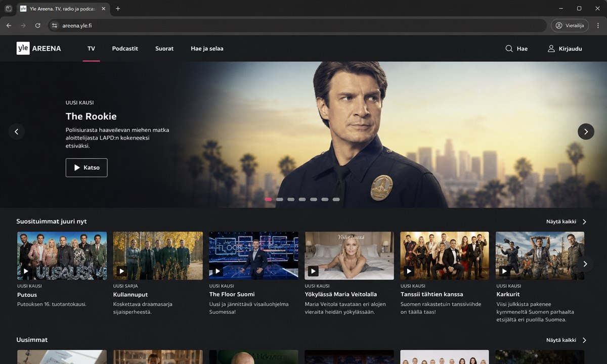Open Yökylässä Maria Veitolalla title link
This screenshot has height=364, width=607.
(341, 294)
